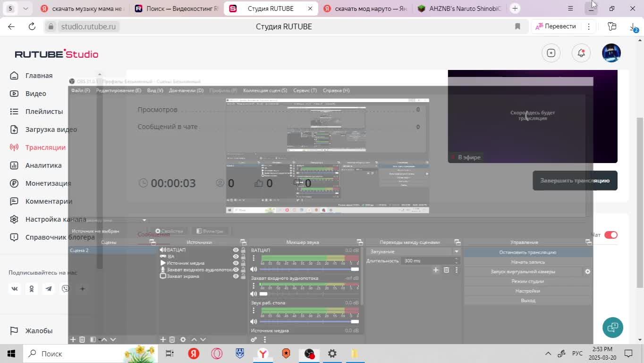Click Запуск виртуальной камеры button

[x=523, y=272]
